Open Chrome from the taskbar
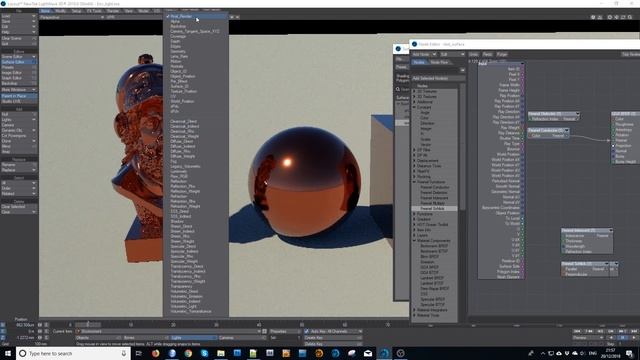 188,353
